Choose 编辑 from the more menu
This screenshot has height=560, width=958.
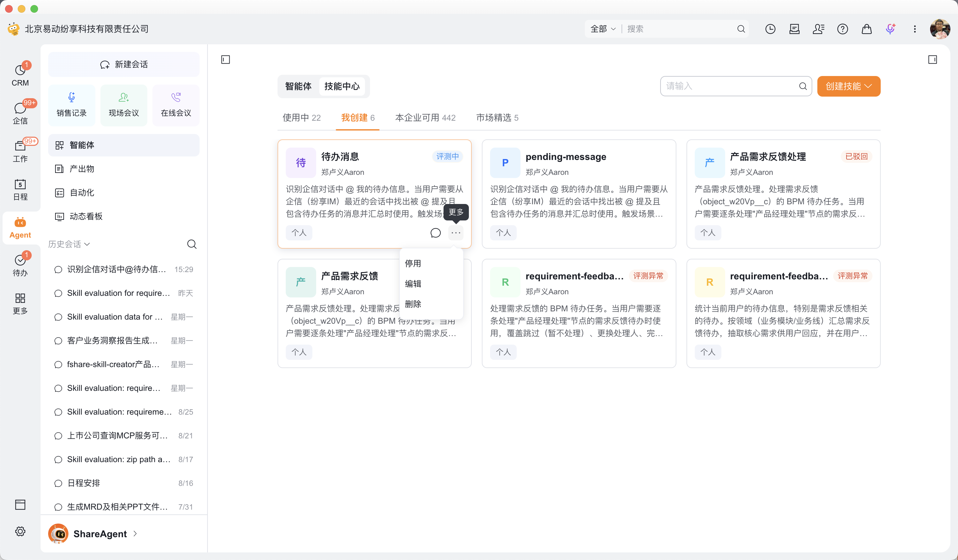(x=431, y=283)
